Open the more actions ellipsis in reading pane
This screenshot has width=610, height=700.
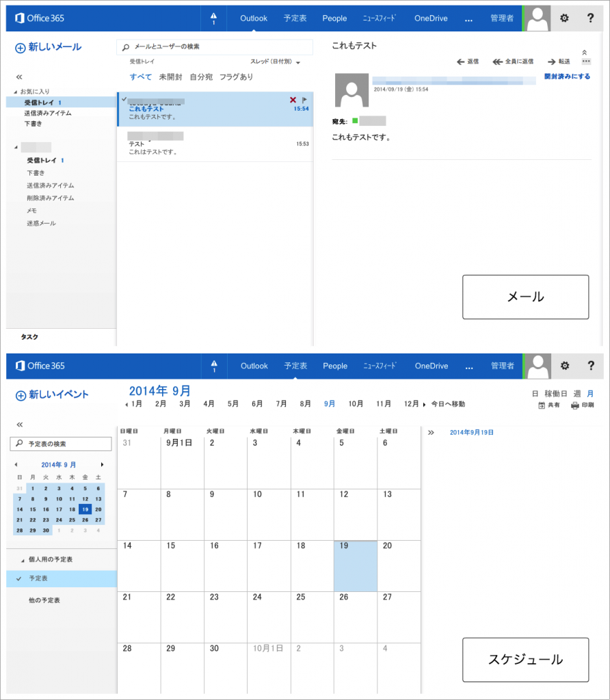pyautogui.click(x=586, y=62)
